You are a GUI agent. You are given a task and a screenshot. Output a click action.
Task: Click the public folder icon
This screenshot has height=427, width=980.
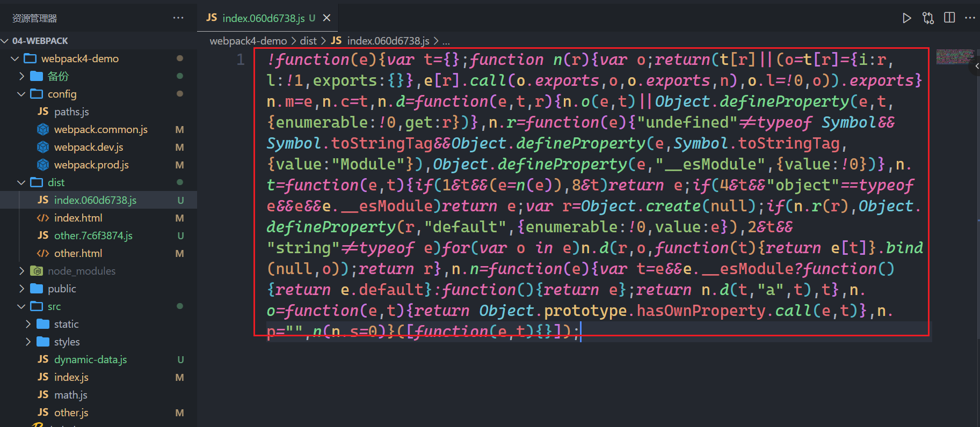(37, 289)
